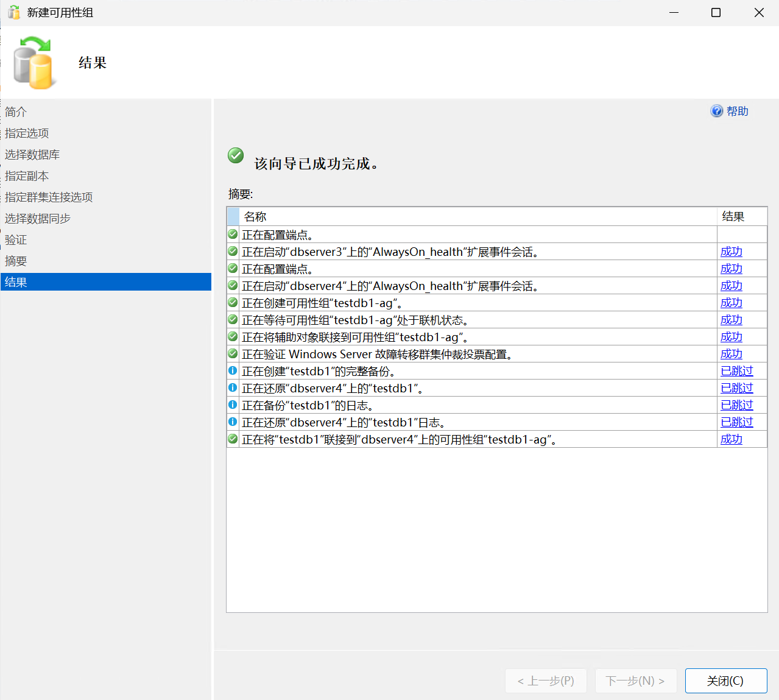Click green check icon for quorum vote validation row
The height and width of the screenshot is (700, 779).
[x=233, y=353]
